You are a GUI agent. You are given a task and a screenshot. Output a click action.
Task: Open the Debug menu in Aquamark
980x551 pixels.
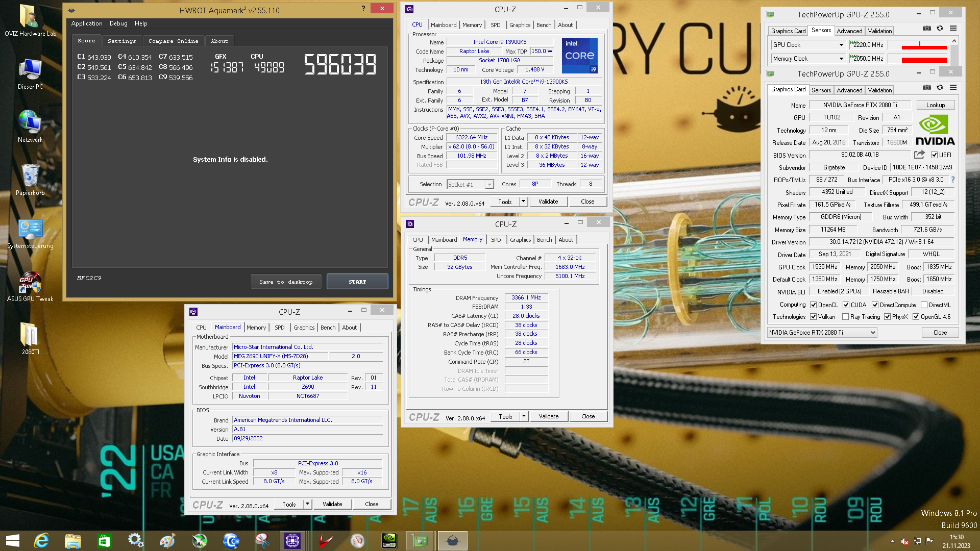[118, 23]
